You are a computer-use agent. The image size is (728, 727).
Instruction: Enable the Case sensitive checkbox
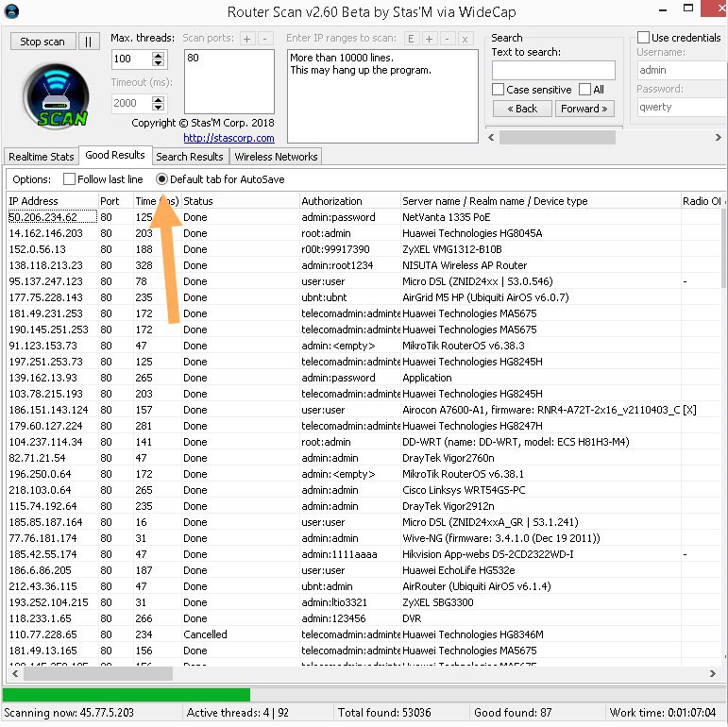coord(498,89)
